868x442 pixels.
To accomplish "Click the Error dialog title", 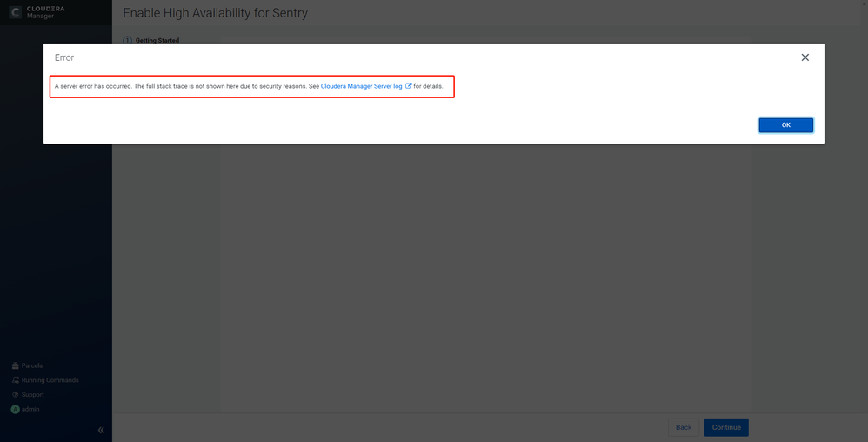I will [64, 57].
